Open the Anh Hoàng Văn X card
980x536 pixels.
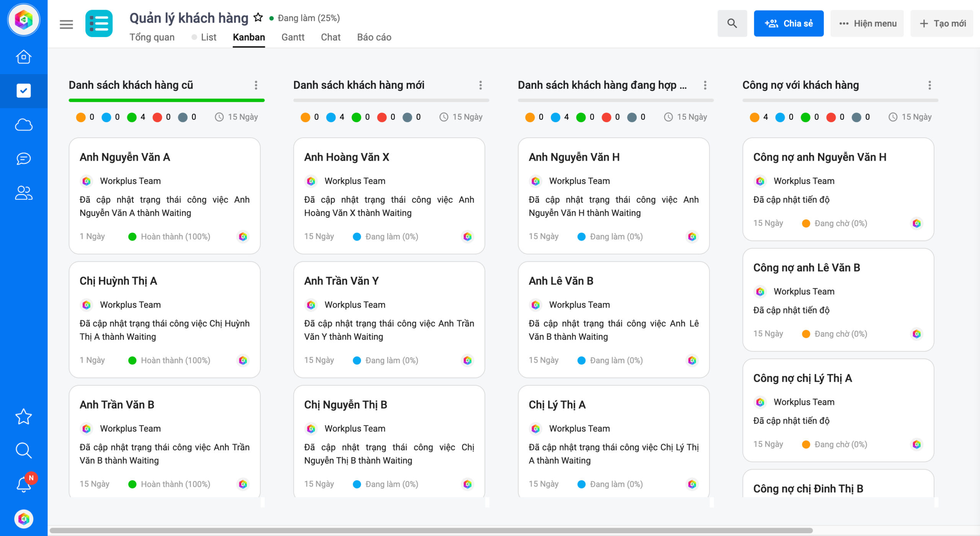tap(389, 196)
